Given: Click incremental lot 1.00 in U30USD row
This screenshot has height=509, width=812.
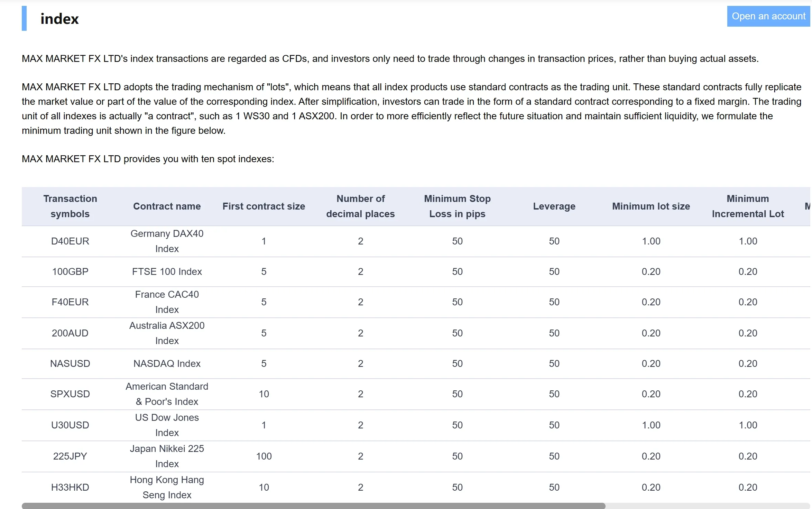Looking at the screenshot, I should pos(748,425).
